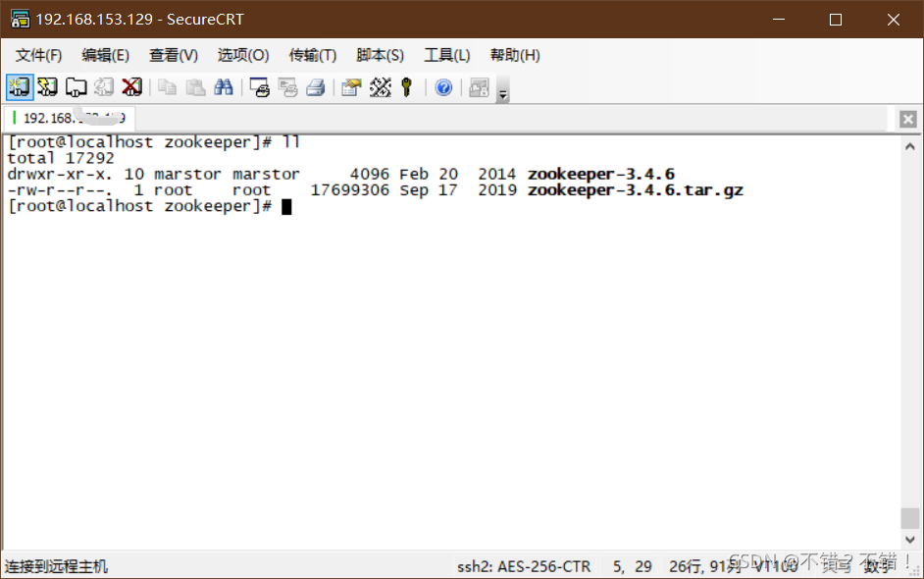Click the cursor position '5, 29' in status bar
Image resolution: width=924 pixels, height=579 pixels.
633,566
